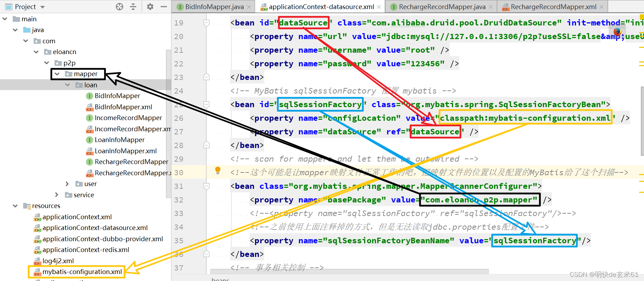The width and height of the screenshot is (644, 281).
Task: Open in Firefox browser icon in editor
Action: click(x=617, y=31)
